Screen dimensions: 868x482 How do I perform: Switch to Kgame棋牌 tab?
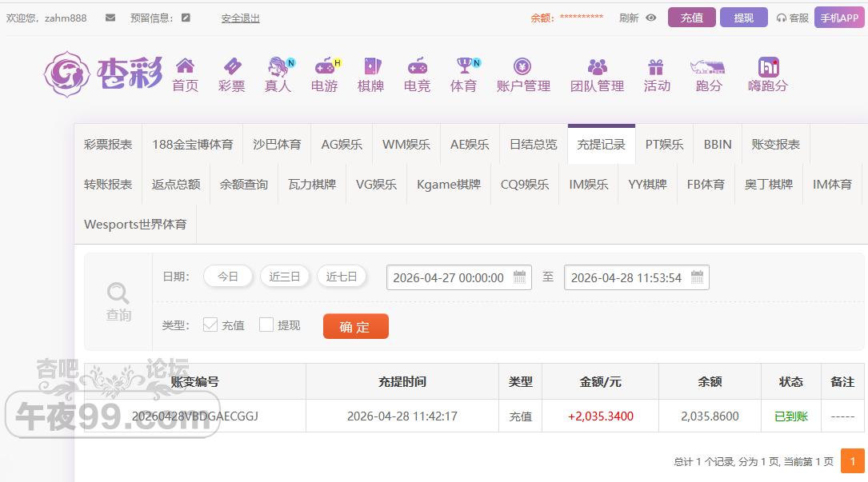(x=448, y=185)
